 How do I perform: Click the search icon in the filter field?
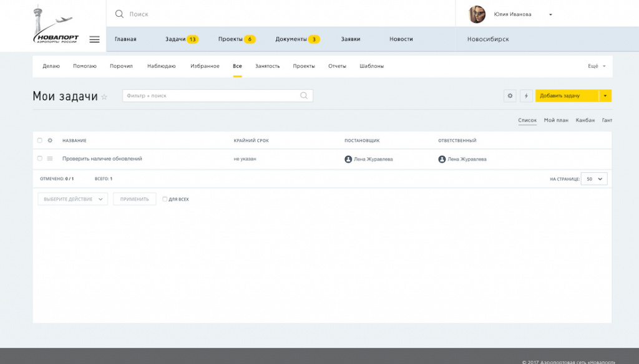(x=304, y=96)
